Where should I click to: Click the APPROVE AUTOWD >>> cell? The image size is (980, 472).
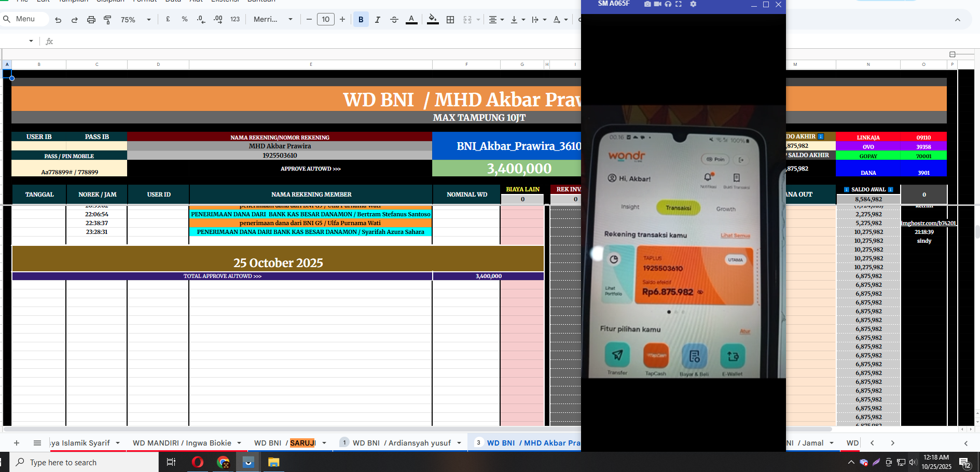pyautogui.click(x=311, y=169)
